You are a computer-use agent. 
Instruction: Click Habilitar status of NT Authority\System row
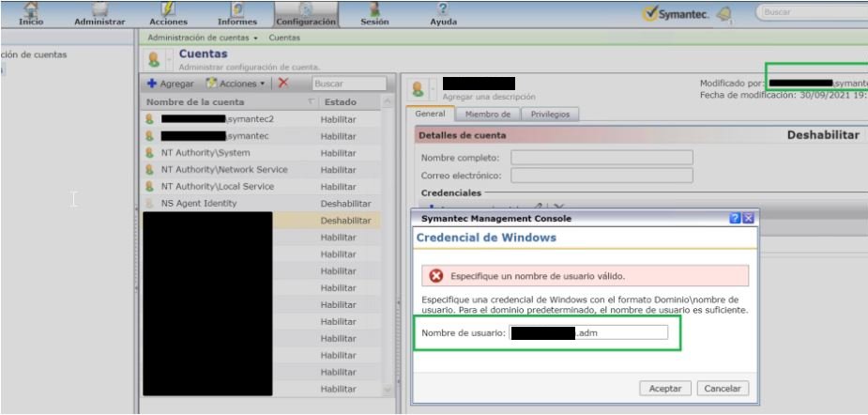coord(338,153)
